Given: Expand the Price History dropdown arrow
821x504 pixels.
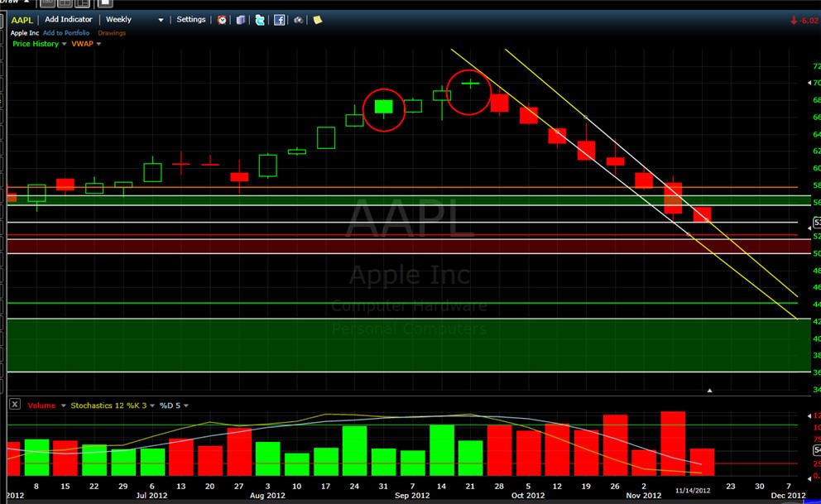Looking at the screenshot, I should [64, 44].
